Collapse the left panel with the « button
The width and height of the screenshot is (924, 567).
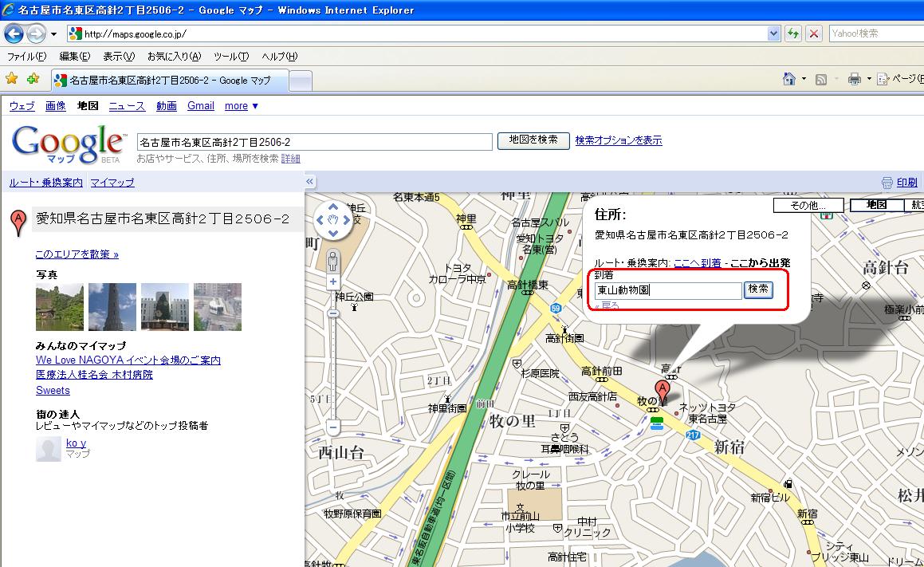point(309,182)
